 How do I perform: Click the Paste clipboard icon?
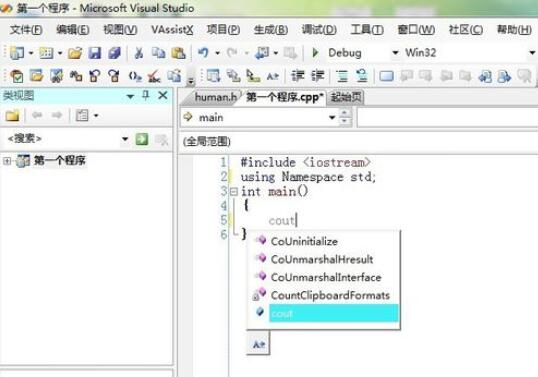(178, 53)
